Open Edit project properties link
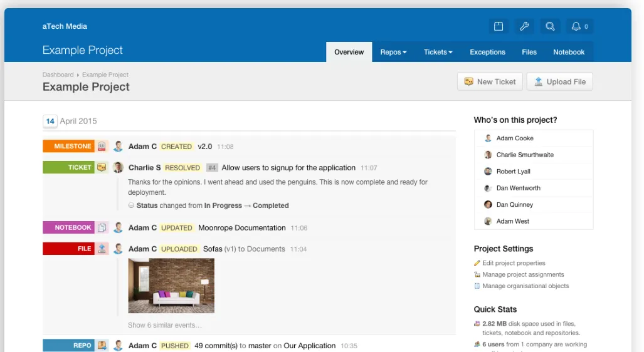 point(514,263)
